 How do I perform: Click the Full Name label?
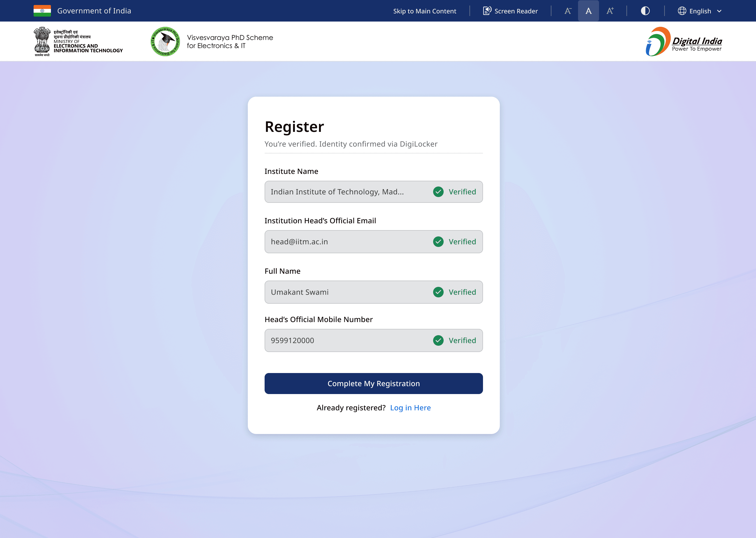[282, 271]
